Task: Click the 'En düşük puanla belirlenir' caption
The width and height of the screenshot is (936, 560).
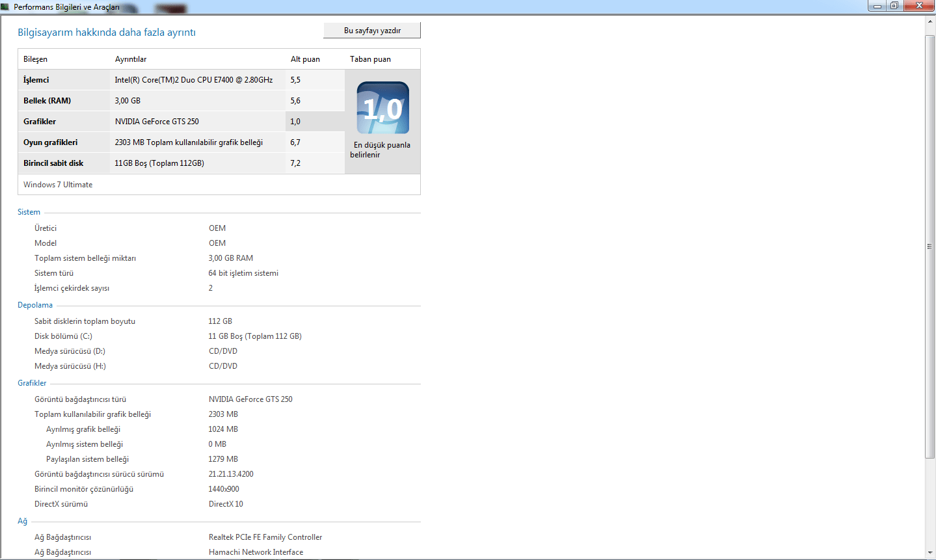Action: click(381, 150)
